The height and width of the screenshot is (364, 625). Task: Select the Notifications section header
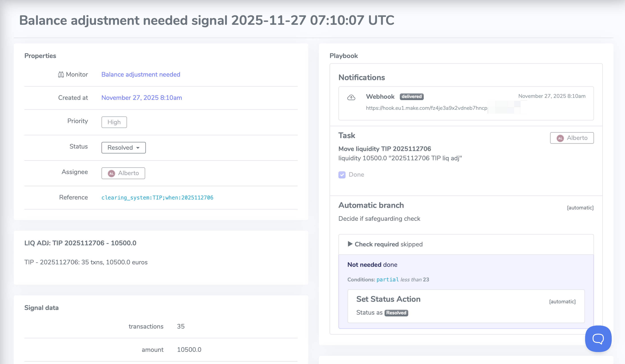tap(361, 77)
